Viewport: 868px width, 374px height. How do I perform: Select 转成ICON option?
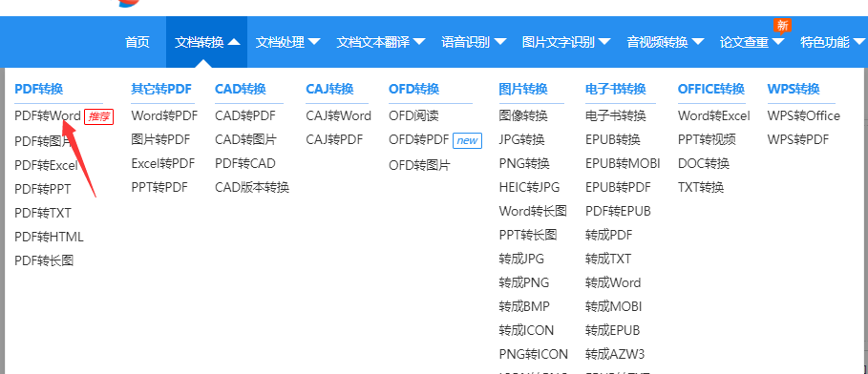click(x=526, y=330)
